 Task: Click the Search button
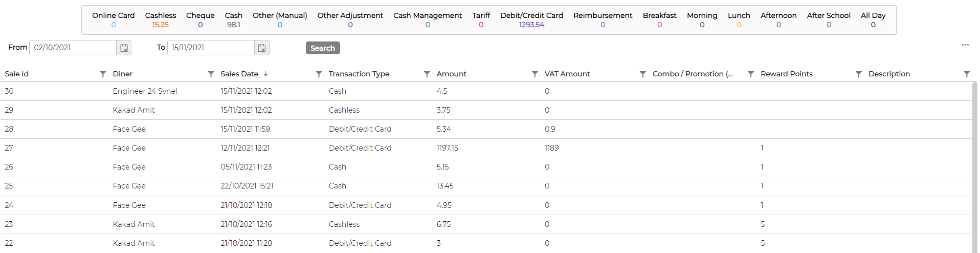[x=323, y=48]
